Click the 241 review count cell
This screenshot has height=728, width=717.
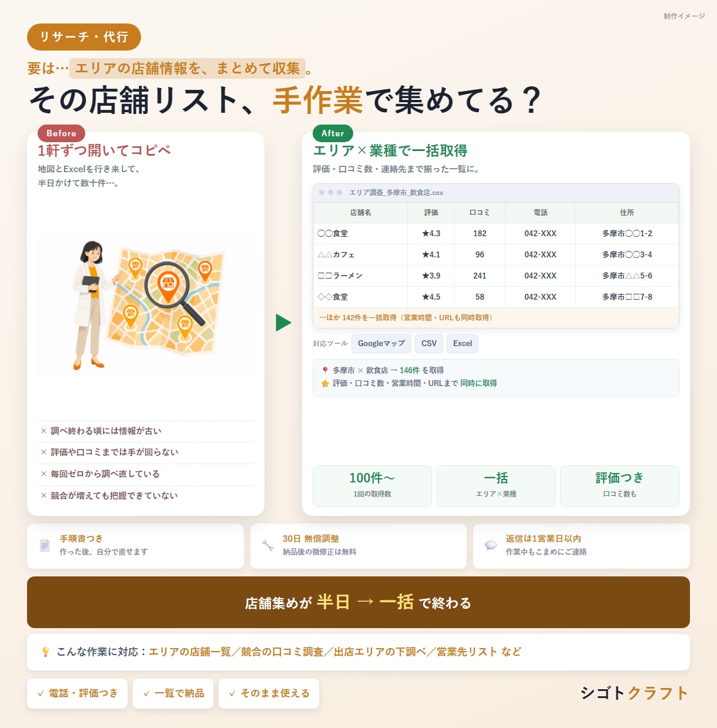[480, 276]
